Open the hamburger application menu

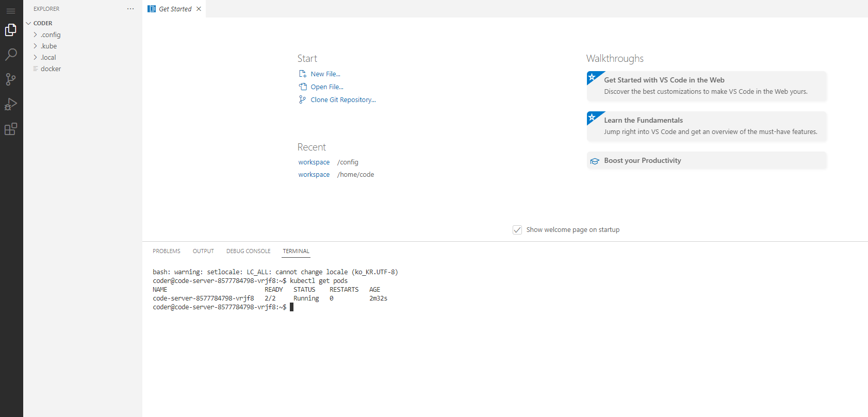click(11, 11)
